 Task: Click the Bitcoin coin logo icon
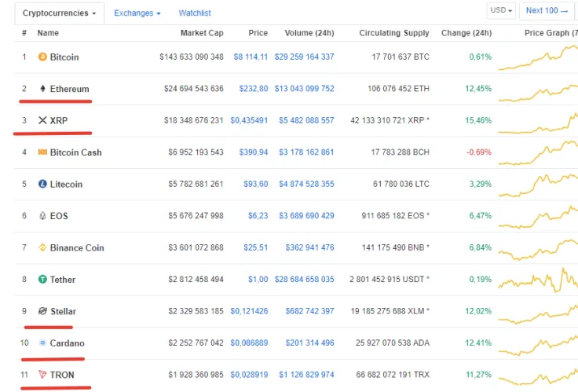pos(42,57)
